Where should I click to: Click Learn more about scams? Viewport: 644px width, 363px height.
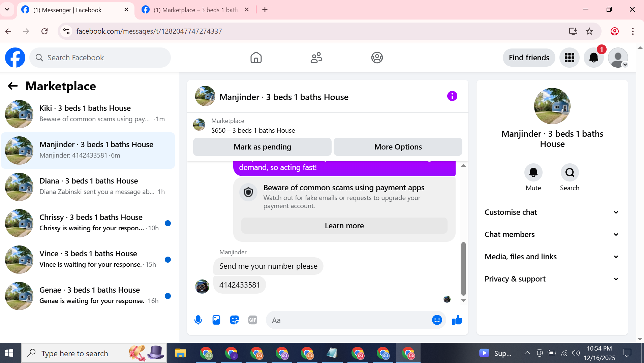pyautogui.click(x=344, y=226)
